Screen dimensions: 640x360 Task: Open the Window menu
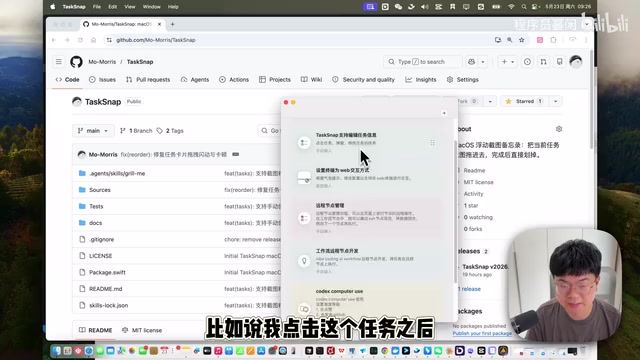pos(151,7)
